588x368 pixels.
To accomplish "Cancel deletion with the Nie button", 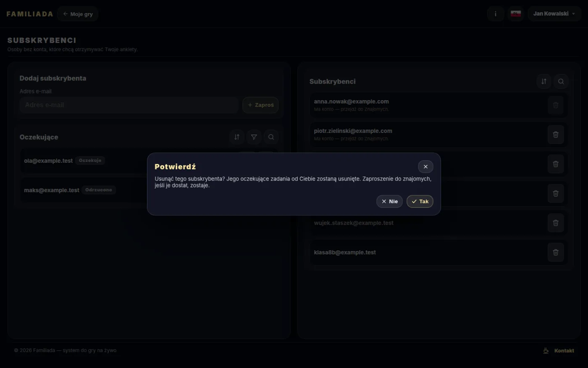I will click(x=389, y=201).
